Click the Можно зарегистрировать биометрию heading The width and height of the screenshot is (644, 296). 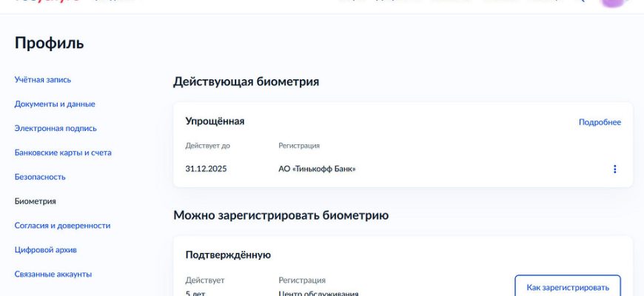click(281, 215)
